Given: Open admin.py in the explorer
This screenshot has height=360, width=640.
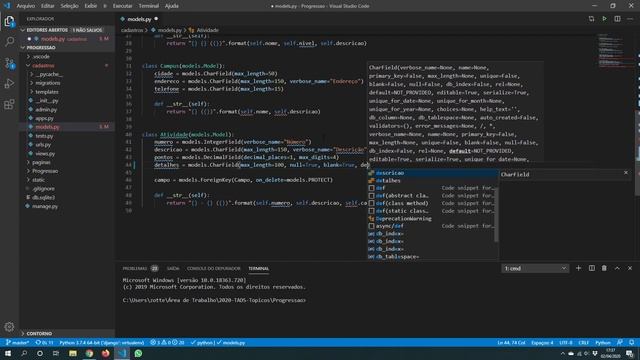Looking at the screenshot, I should tap(46, 109).
